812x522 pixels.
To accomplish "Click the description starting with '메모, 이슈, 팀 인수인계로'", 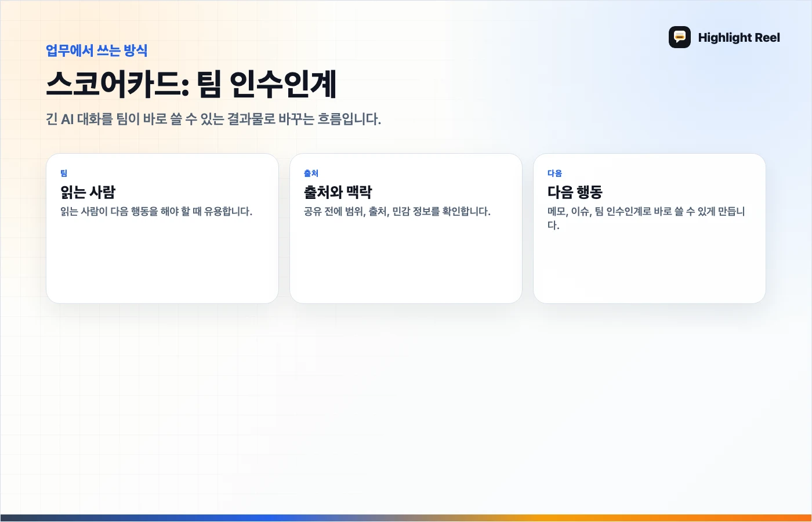I will click(646, 218).
